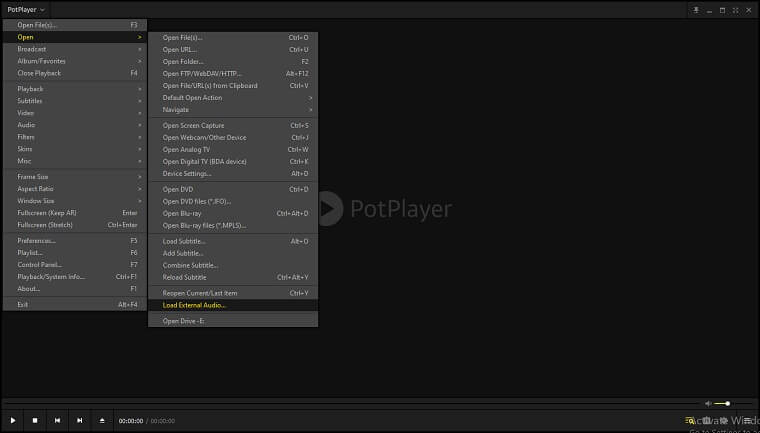Adjust the volume slider
Image resolution: width=760 pixels, height=433 pixels.
point(722,403)
